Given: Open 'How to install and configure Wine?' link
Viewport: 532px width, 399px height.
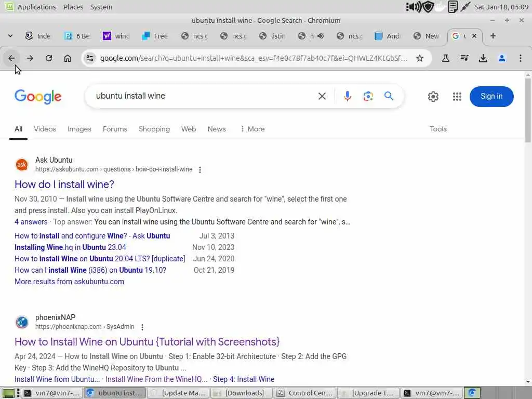Looking at the screenshot, I should click(x=92, y=236).
